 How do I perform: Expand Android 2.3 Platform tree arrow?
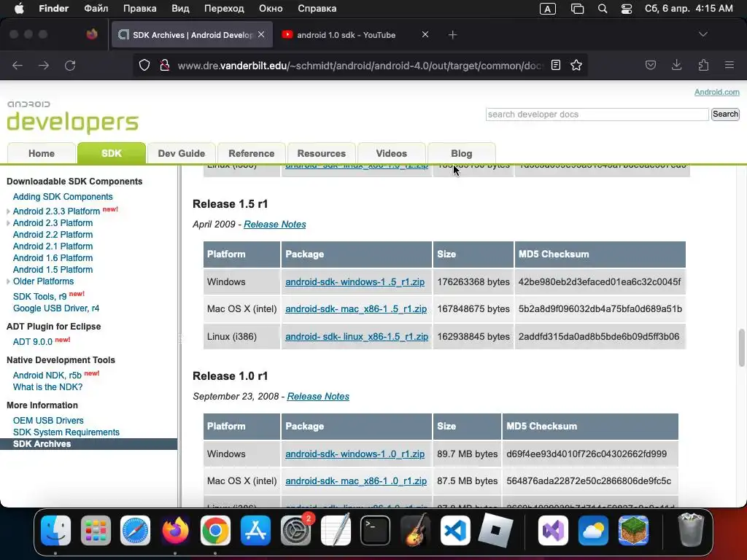(8, 223)
